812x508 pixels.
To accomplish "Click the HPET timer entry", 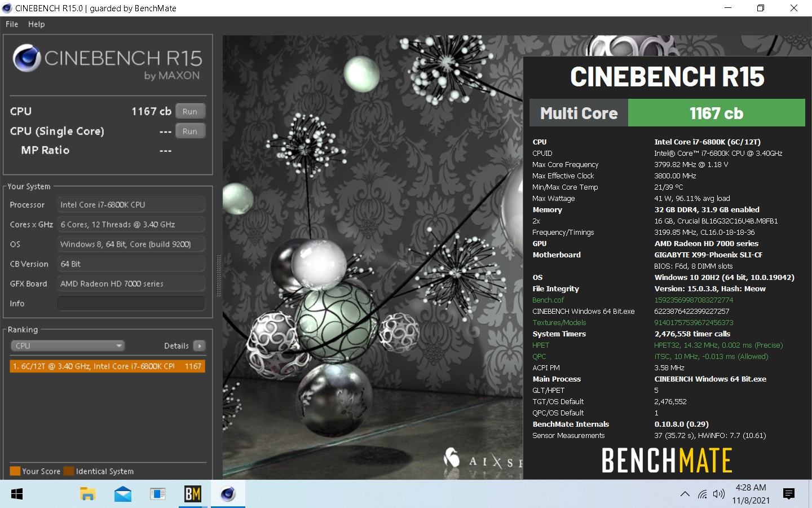I will point(541,345).
